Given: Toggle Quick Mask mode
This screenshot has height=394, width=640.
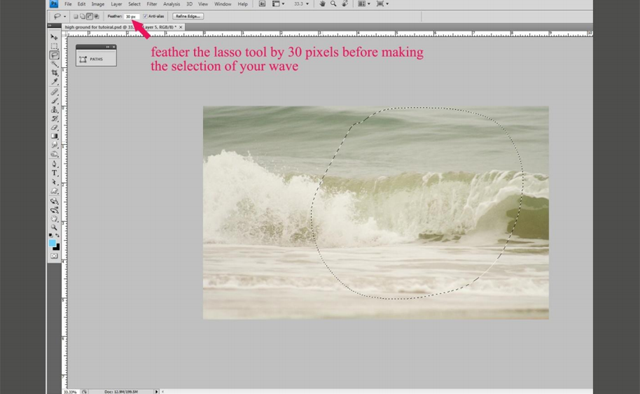Looking at the screenshot, I should tap(54, 256).
